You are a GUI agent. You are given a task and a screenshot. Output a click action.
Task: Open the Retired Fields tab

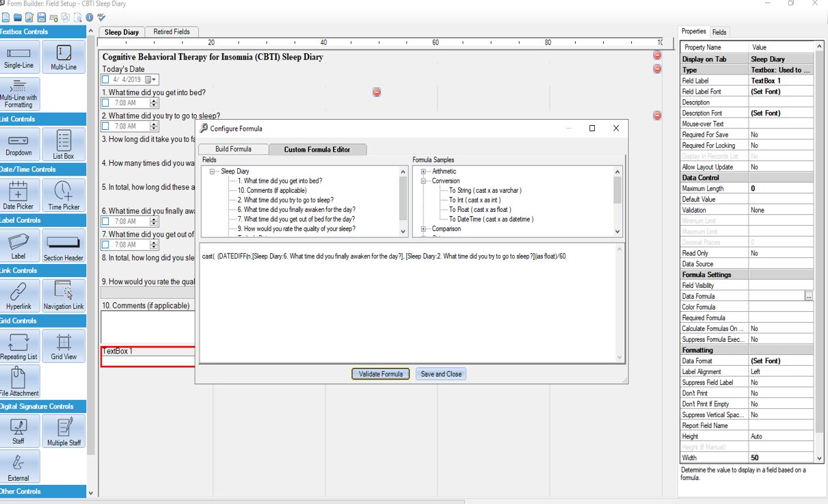point(172,31)
